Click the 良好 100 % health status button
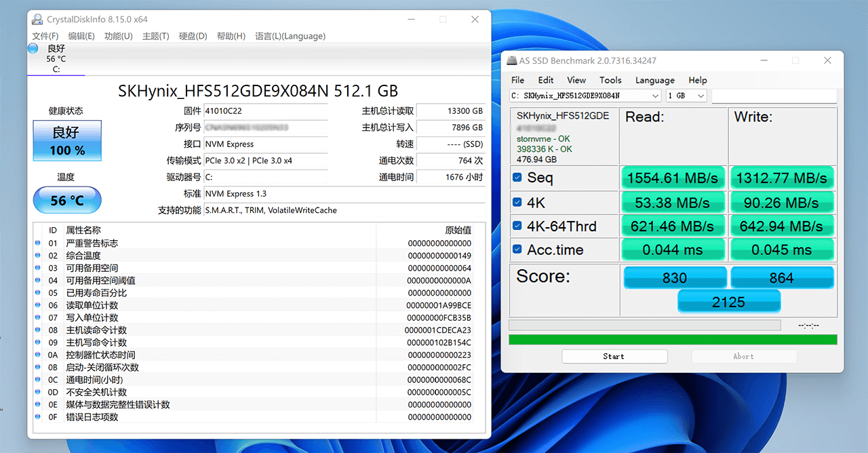Image resolution: width=868 pixels, height=453 pixels. (67, 141)
